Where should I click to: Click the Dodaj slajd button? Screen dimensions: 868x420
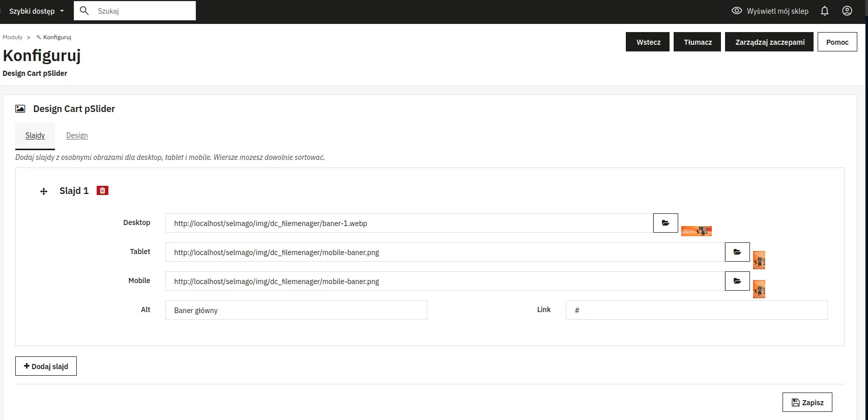(x=46, y=366)
